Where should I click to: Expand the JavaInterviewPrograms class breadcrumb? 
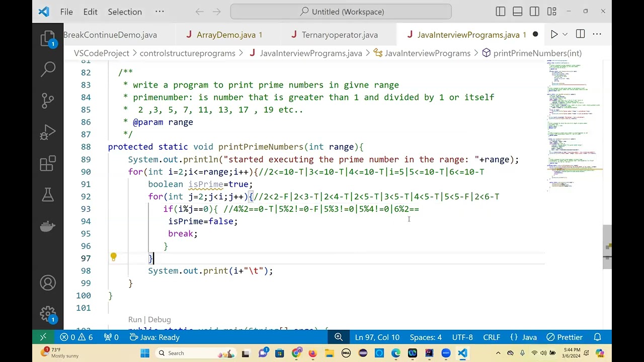(422, 53)
